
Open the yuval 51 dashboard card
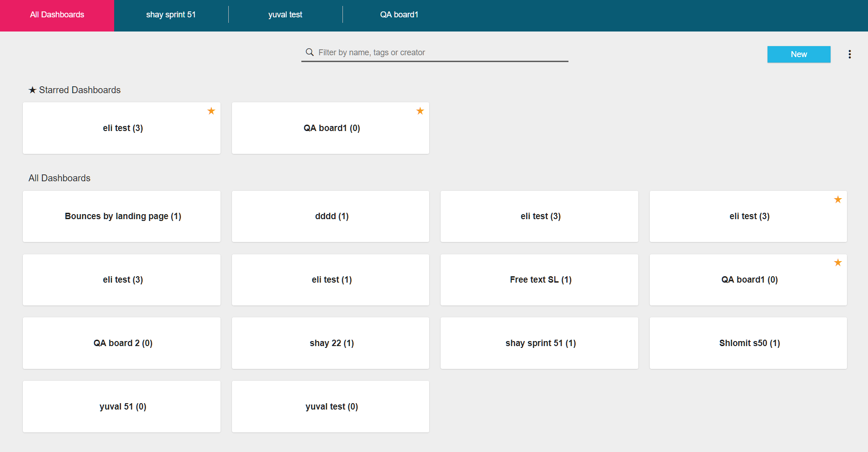(x=121, y=406)
